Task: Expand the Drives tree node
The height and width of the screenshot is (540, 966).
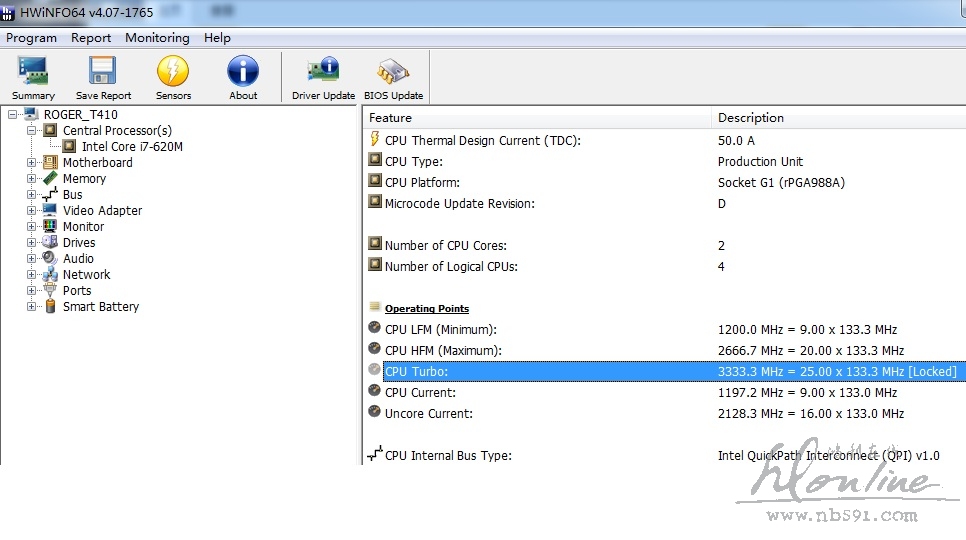Action: click(x=32, y=243)
